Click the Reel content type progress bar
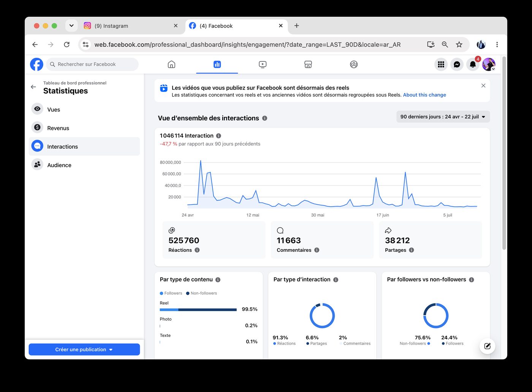 point(198,310)
